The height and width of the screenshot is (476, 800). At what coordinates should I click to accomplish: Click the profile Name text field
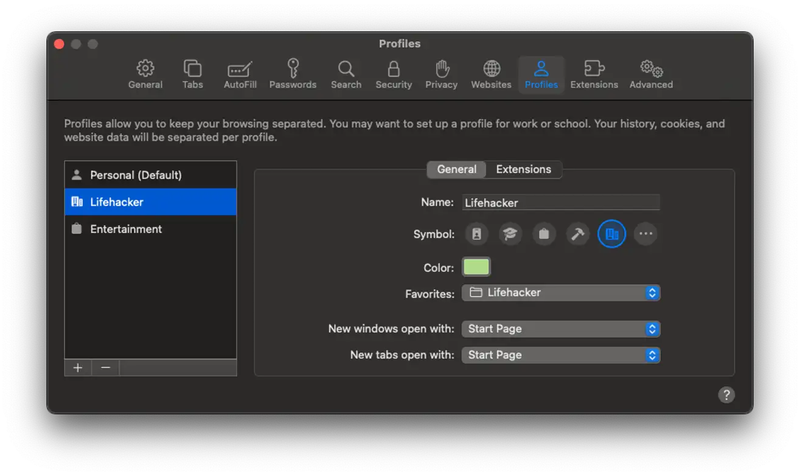coord(561,202)
